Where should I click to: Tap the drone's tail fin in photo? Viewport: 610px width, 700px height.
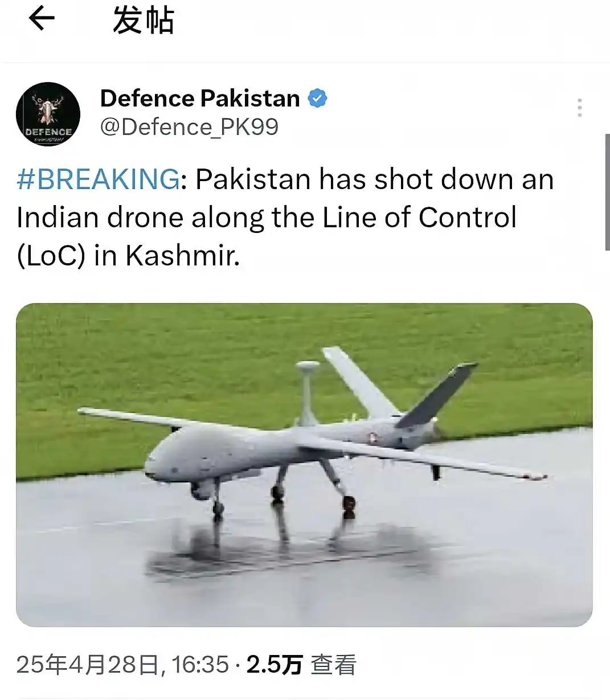coord(439,393)
